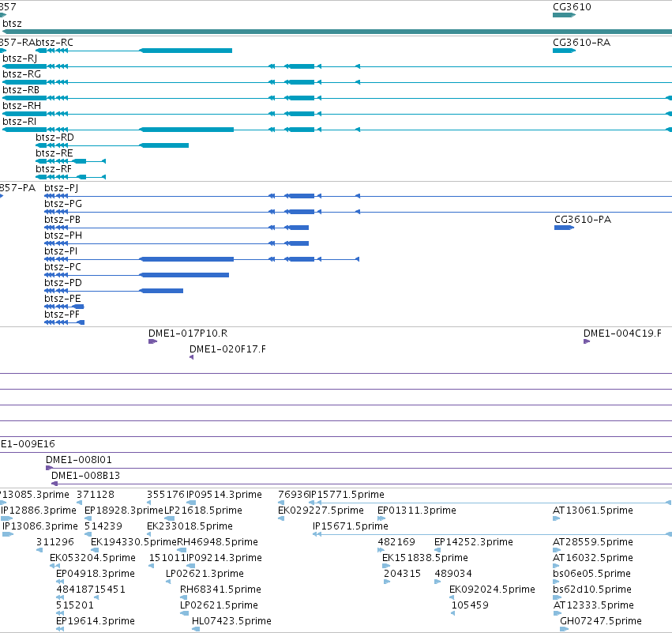Select the btsz-PG protein label

(x=63, y=204)
